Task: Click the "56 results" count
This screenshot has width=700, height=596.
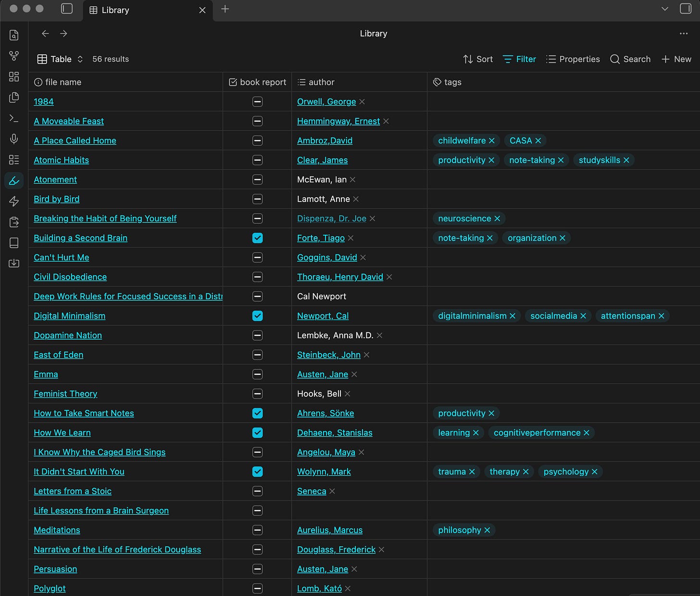Action: 111,59
